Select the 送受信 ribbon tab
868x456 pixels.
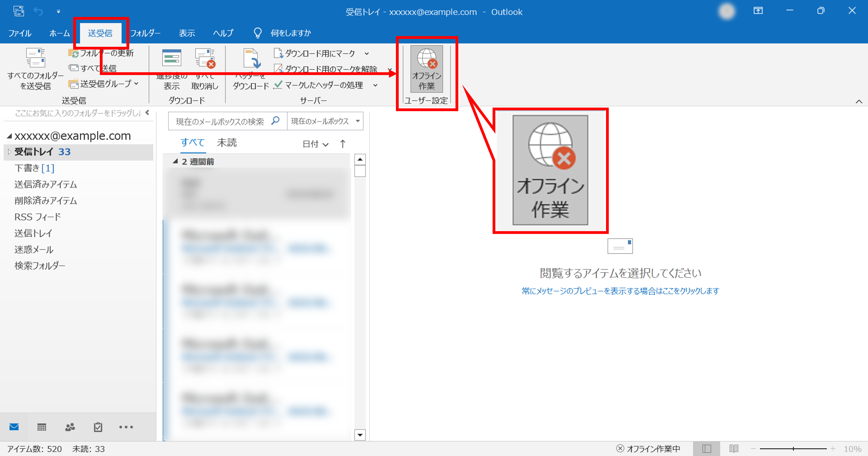(100, 33)
